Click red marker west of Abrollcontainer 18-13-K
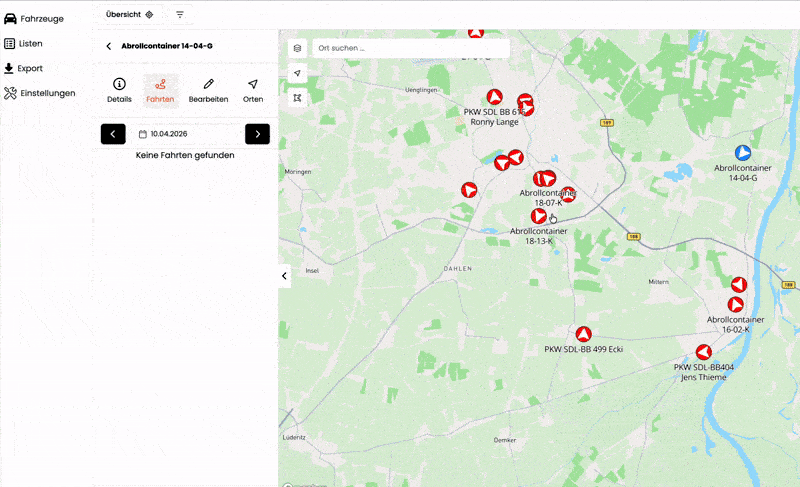The width and height of the screenshot is (800, 487). click(x=469, y=190)
